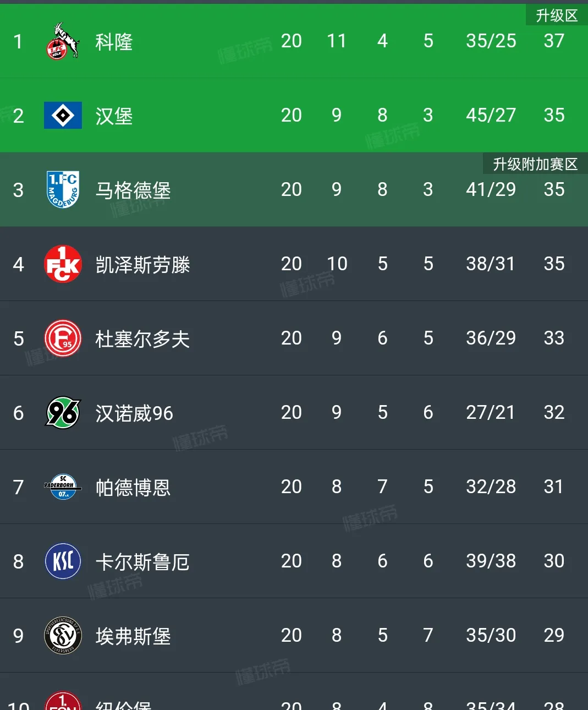Viewport: 588px width, 710px height.
Task: Tap the 帕德博恩 team name
Action: pyautogui.click(x=133, y=488)
